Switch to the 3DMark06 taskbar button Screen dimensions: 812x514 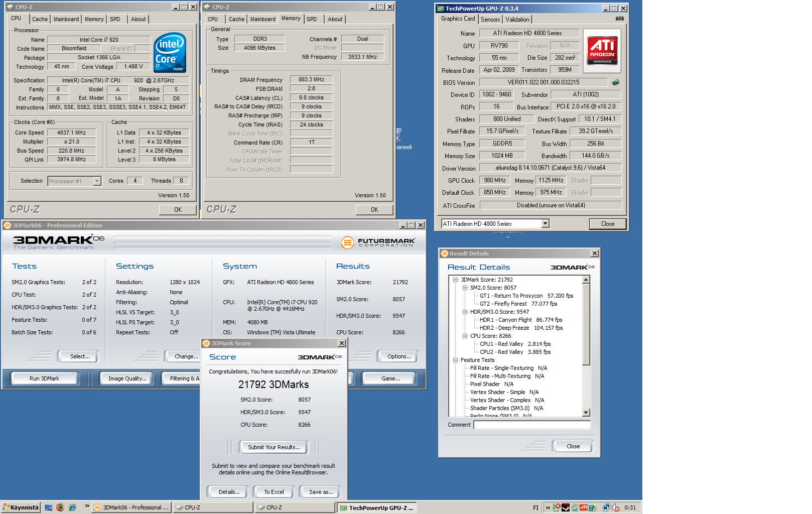(x=132, y=507)
